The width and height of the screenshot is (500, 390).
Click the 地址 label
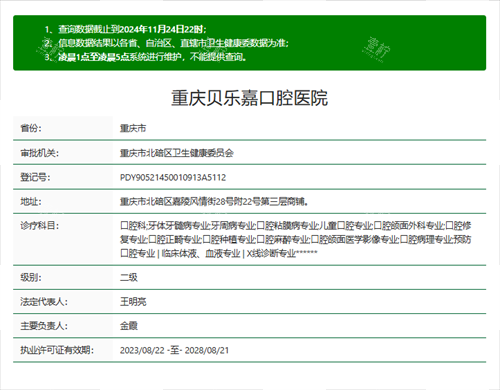(x=31, y=202)
